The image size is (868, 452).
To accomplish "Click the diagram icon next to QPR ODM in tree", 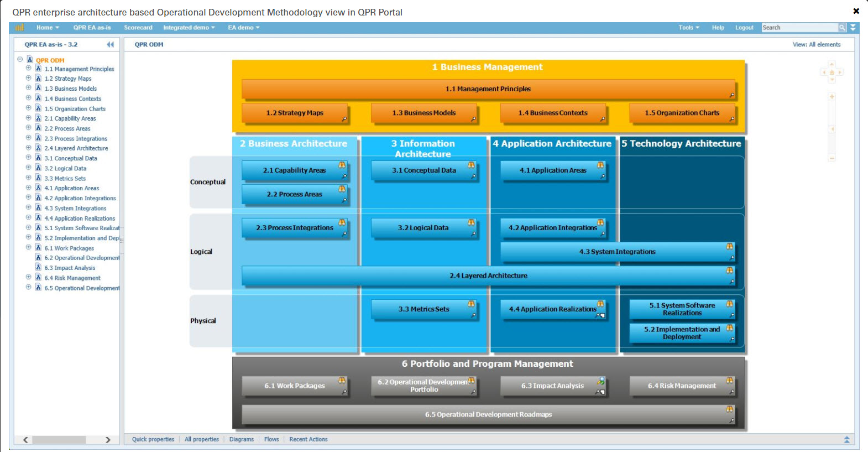I will click(x=30, y=59).
